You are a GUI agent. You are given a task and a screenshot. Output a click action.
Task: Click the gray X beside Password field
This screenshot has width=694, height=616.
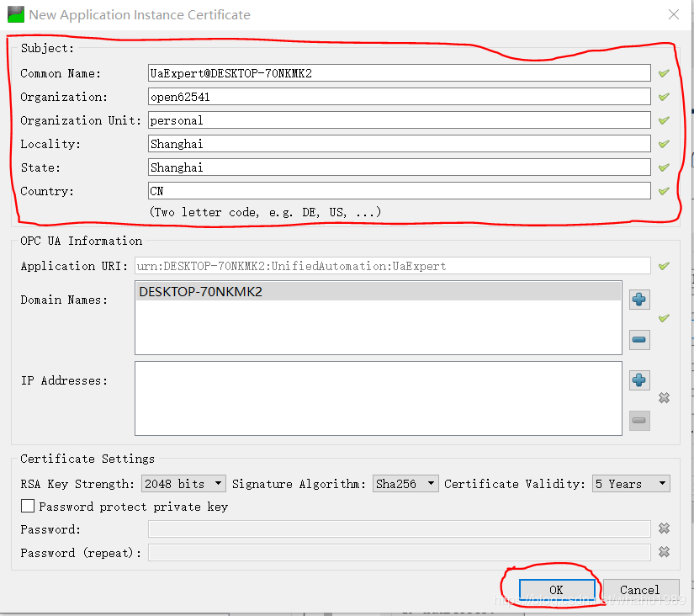[x=664, y=528]
